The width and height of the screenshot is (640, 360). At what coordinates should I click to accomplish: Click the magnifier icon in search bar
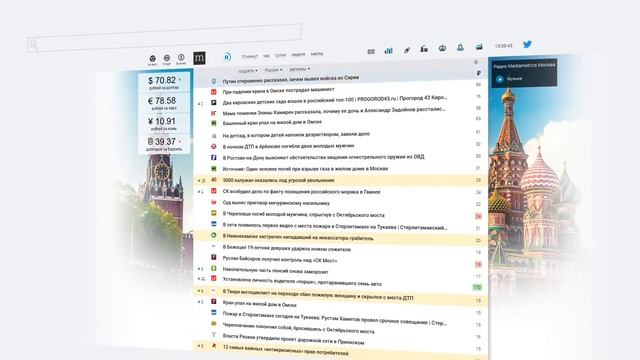33,44
